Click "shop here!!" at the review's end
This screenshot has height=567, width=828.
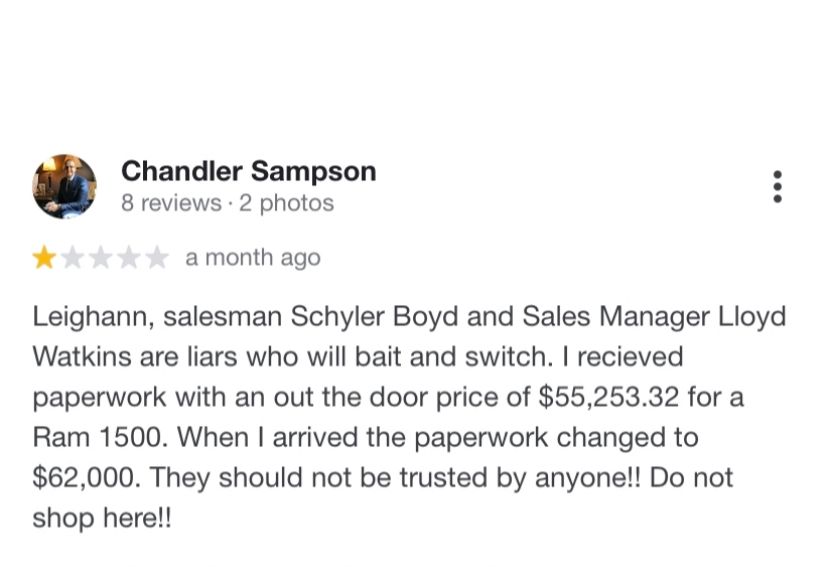(x=102, y=517)
